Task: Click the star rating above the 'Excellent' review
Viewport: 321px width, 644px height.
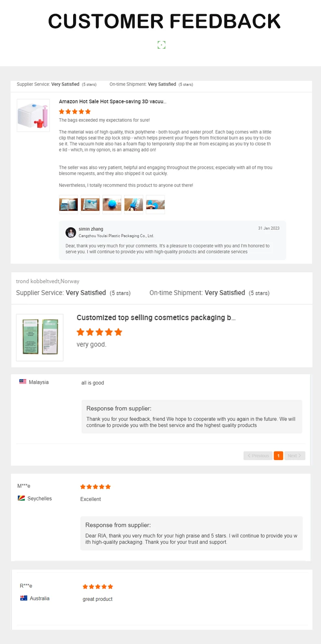Action: point(95,487)
